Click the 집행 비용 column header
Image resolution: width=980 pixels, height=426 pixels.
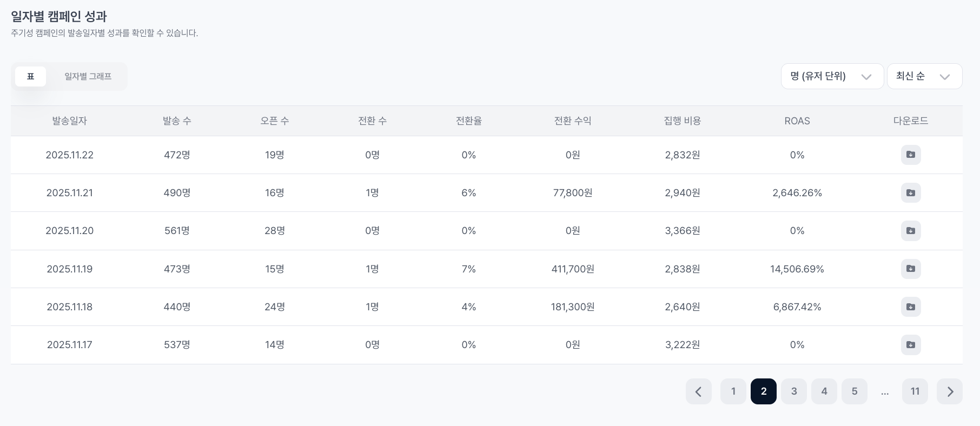[683, 121]
